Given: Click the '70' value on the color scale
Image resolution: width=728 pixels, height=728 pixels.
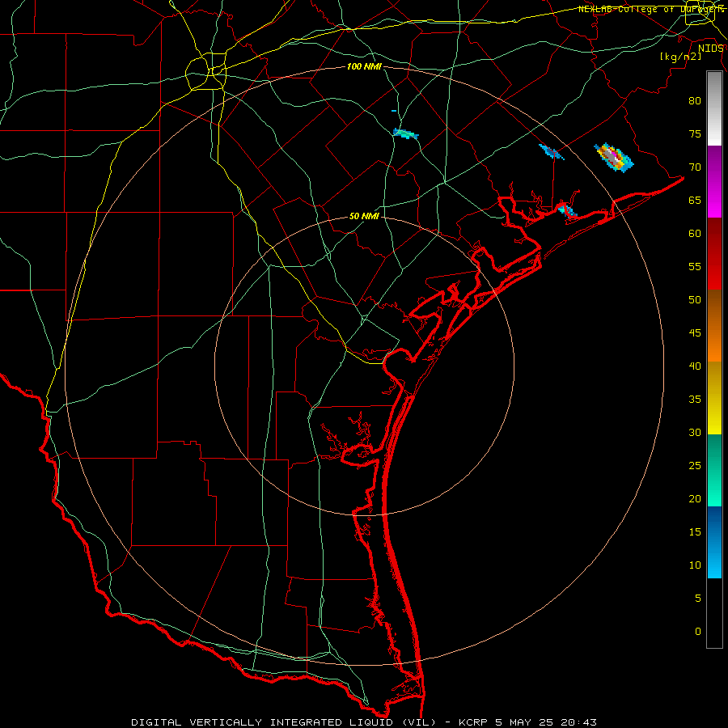Looking at the screenshot, I should [x=695, y=167].
